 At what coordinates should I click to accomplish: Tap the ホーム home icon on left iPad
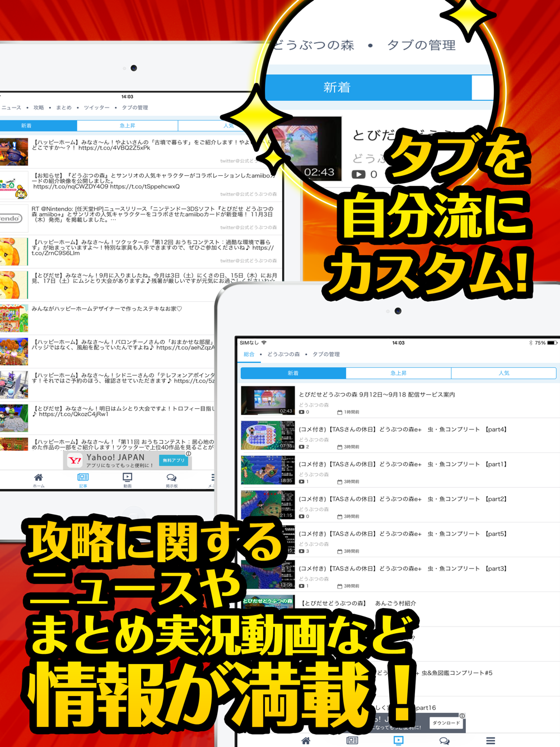coord(39,478)
